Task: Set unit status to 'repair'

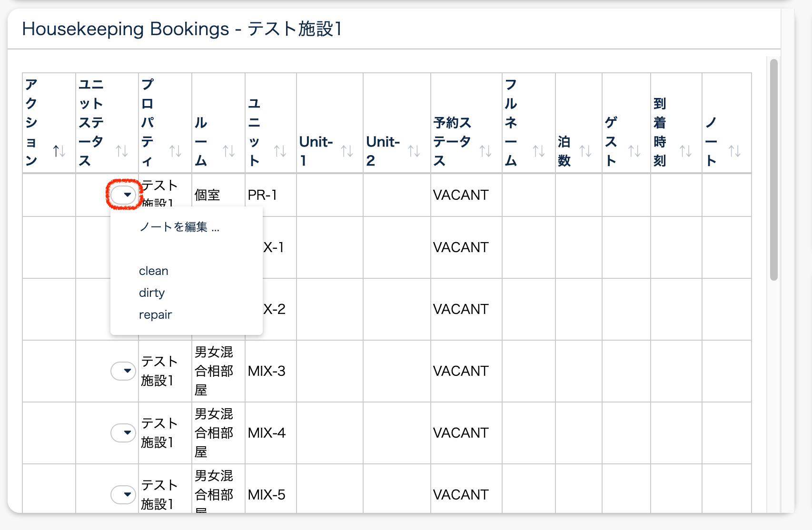Action: coord(155,314)
